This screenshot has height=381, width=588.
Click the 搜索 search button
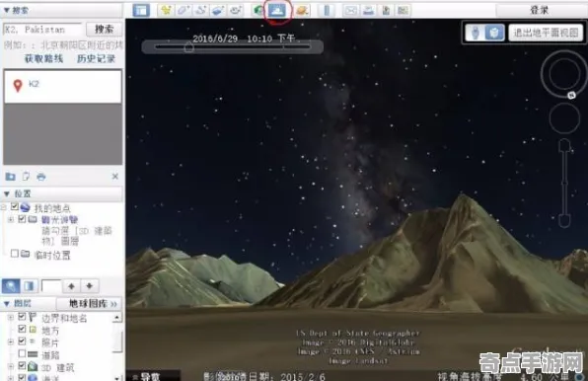pyautogui.click(x=104, y=30)
